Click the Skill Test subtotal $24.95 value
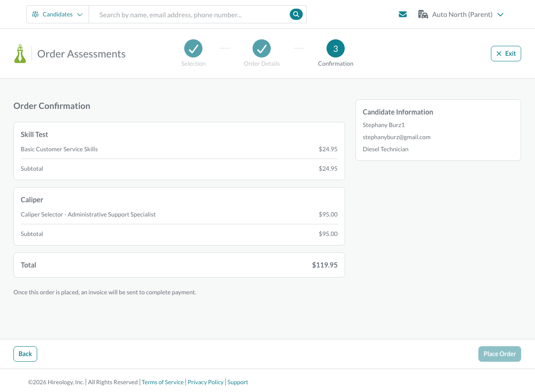 coord(328,169)
